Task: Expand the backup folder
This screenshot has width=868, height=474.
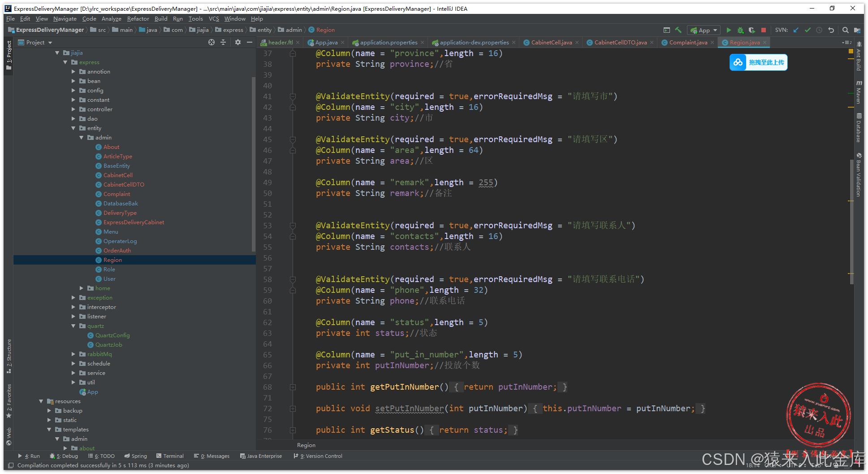Action: [x=49, y=411]
